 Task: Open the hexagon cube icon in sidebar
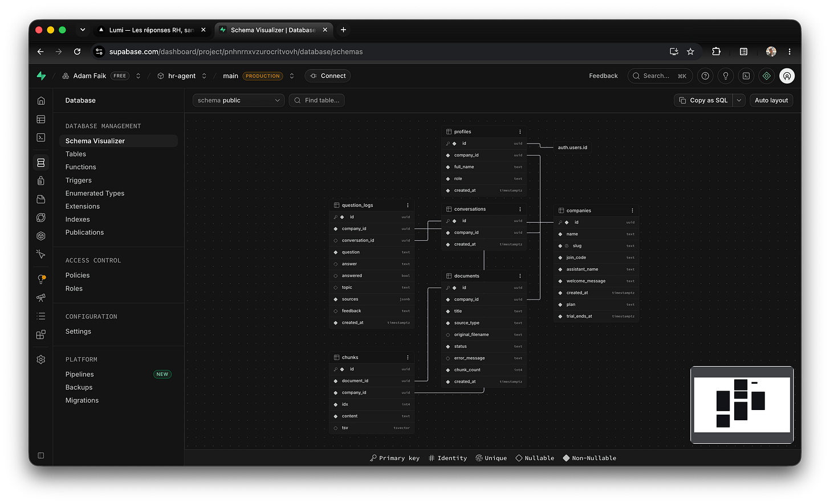click(41, 236)
